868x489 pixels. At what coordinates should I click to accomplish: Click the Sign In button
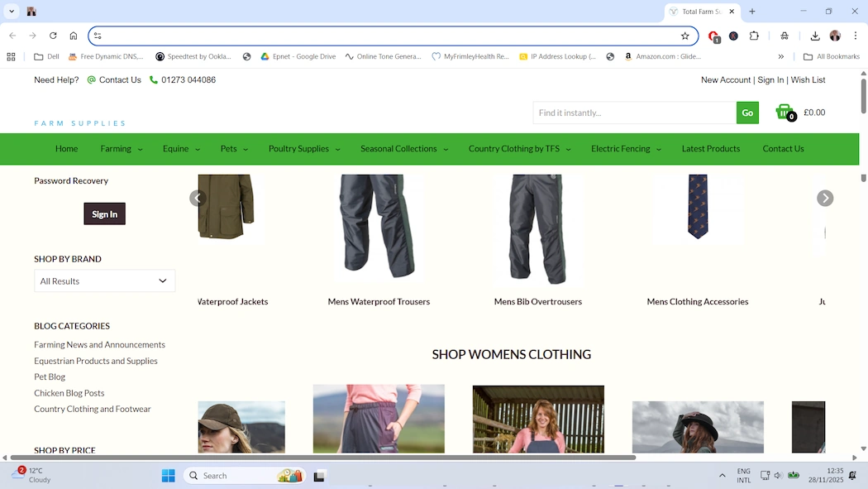tap(104, 213)
